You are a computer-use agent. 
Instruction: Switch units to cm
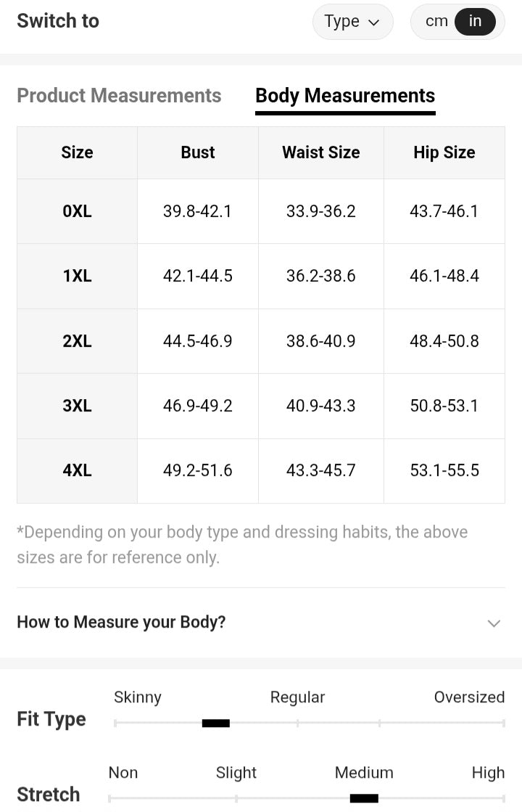pyautogui.click(x=436, y=22)
